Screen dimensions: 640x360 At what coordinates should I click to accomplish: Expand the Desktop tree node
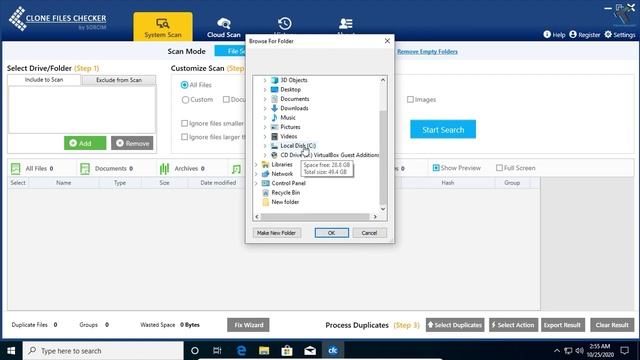click(x=265, y=90)
